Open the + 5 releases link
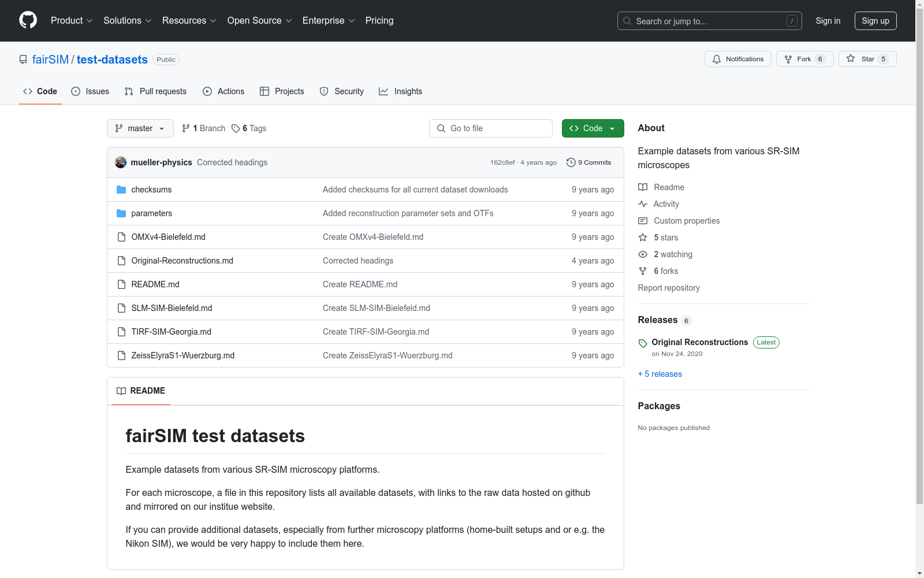 coord(660,374)
